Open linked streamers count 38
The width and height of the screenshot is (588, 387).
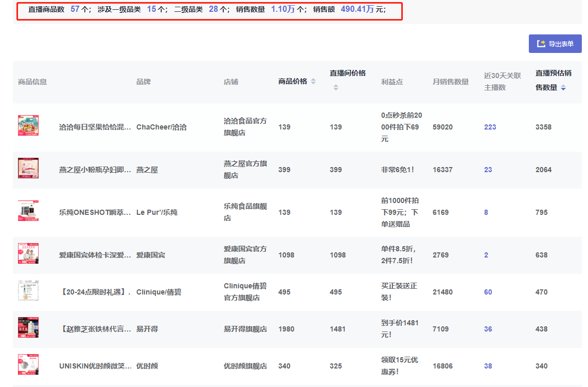click(488, 366)
